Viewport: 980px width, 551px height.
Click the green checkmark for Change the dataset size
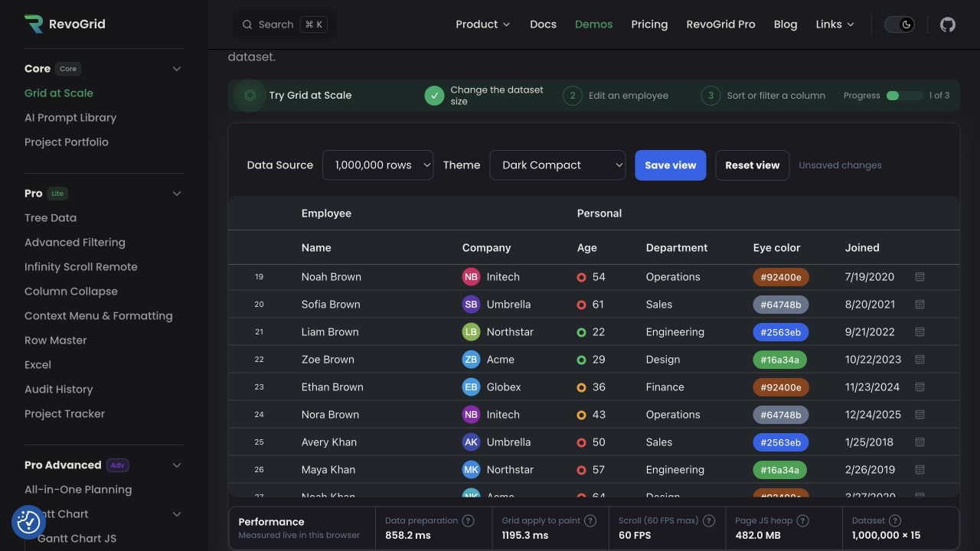(434, 96)
